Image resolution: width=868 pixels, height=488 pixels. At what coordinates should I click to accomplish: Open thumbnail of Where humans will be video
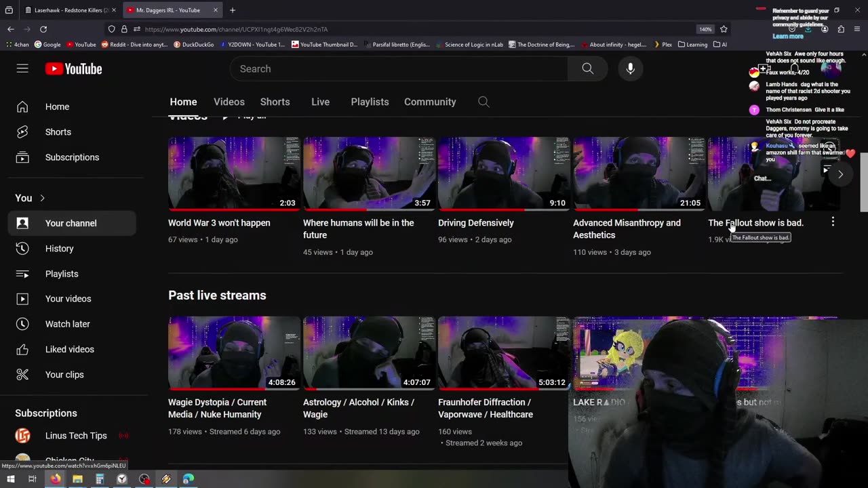pos(369,174)
